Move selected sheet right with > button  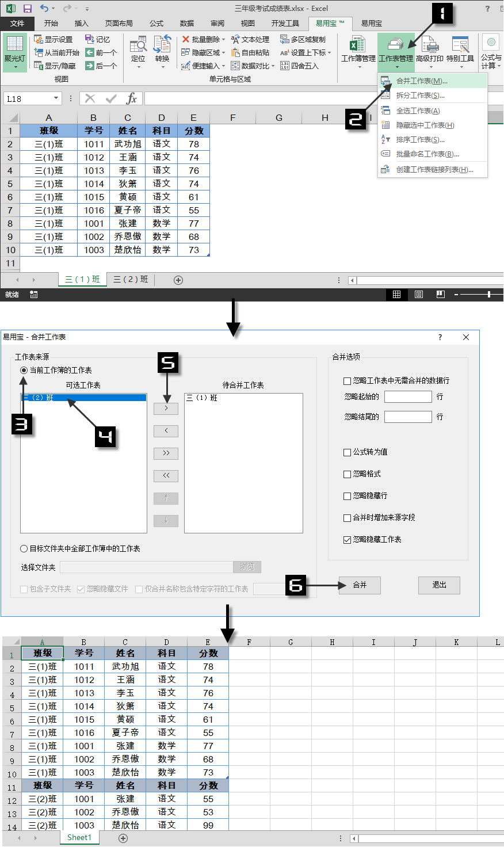click(166, 408)
